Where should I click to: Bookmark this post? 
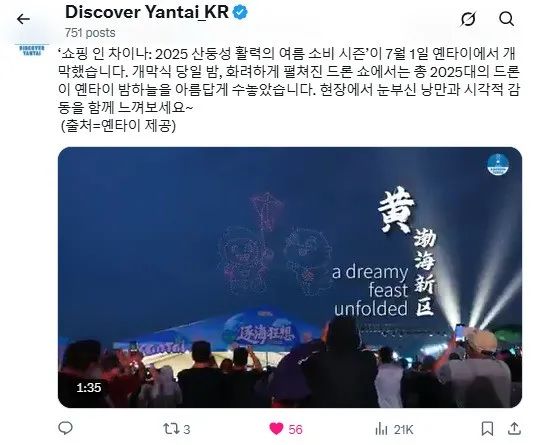[x=487, y=429]
